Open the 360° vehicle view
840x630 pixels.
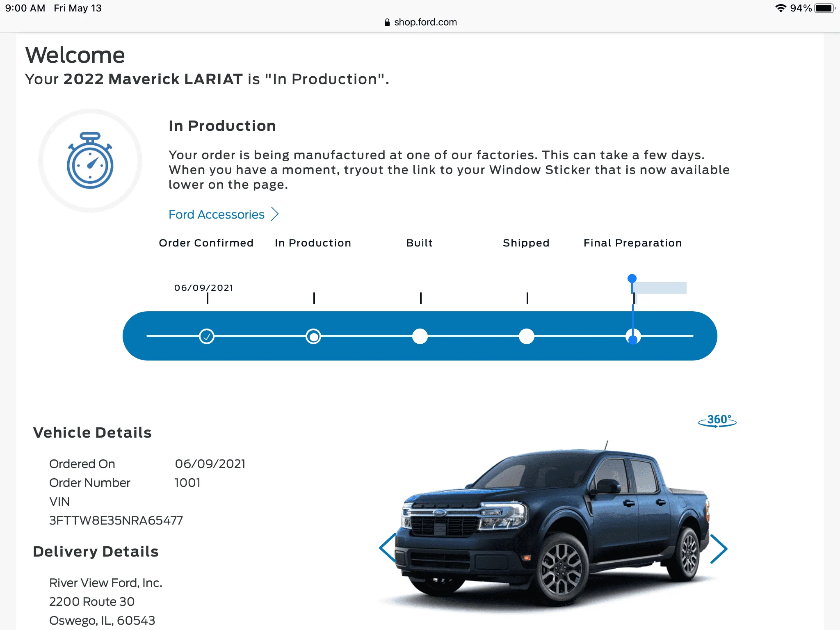coord(717,420)
